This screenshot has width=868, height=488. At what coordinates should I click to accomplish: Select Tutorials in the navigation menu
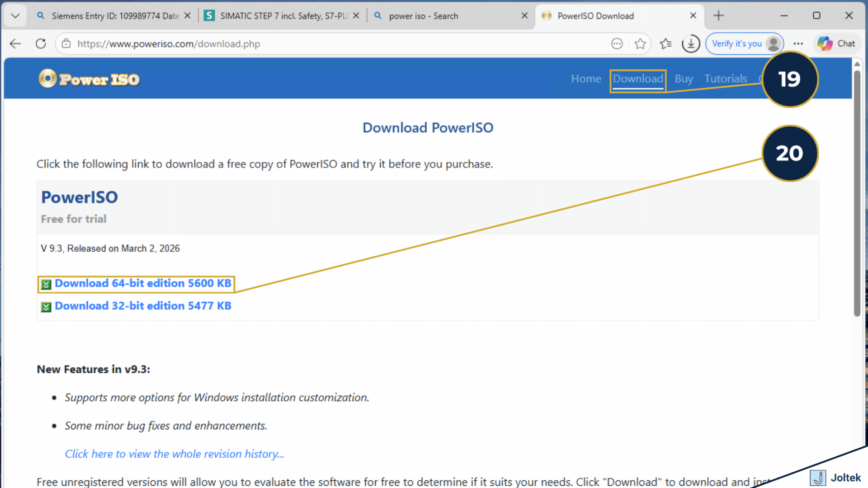click(725, 79)
